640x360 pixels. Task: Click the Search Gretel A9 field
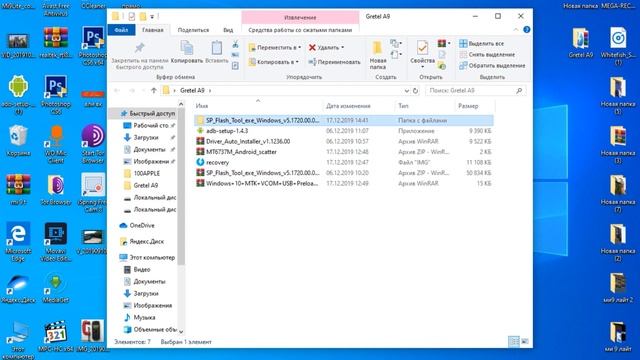(x=475, y=90)
